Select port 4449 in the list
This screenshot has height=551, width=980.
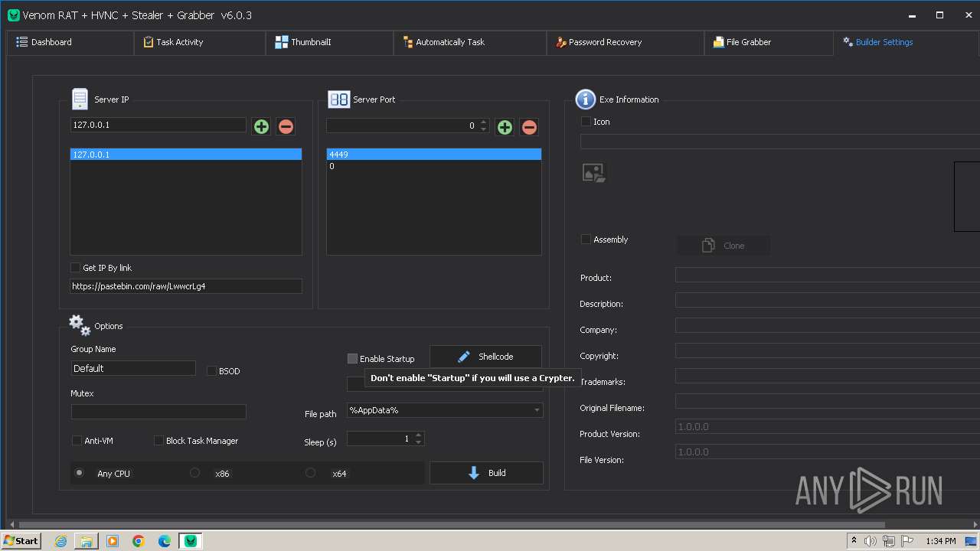(434, 155)
